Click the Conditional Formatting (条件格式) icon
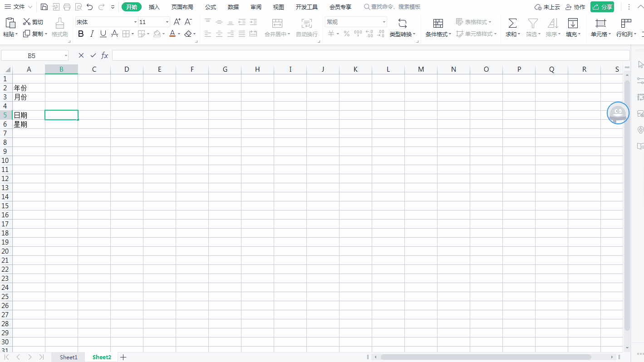Image resolution: width=644 pixels, height=362 pixels. coord(438,24)
